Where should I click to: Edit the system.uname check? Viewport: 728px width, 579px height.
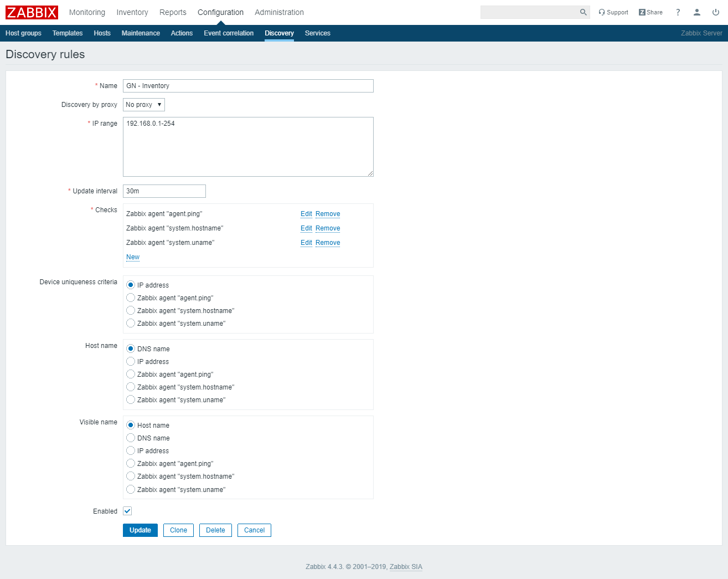click(x=306, y=243)
